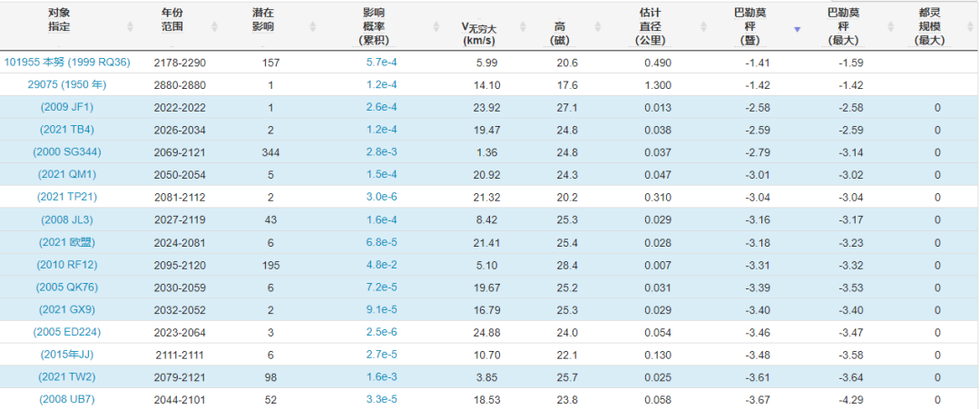
Task: Select velocity value 24.88
Action: [x=486, y=332]
